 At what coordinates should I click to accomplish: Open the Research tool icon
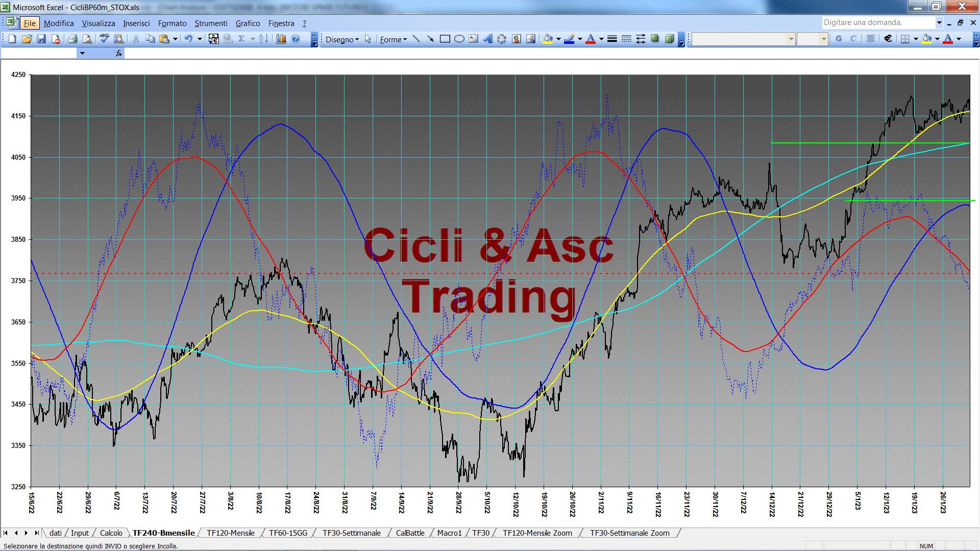click(119, 39)
